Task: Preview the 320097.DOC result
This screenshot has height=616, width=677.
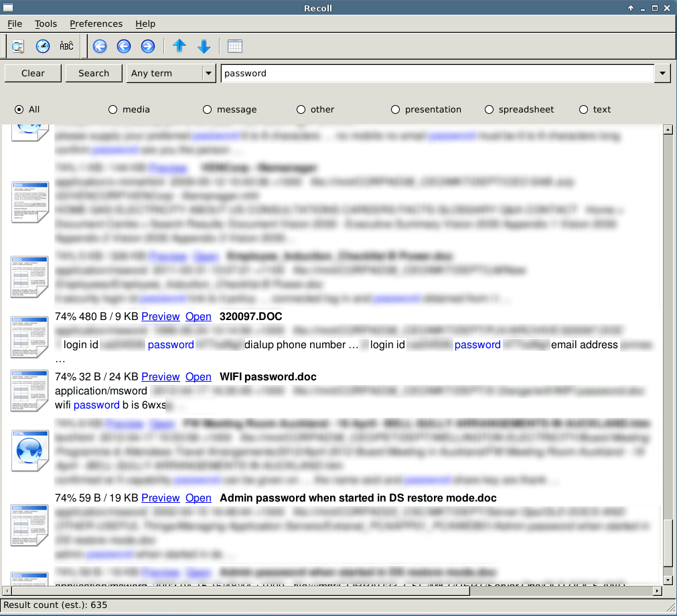Action: [x=161, y=317]
